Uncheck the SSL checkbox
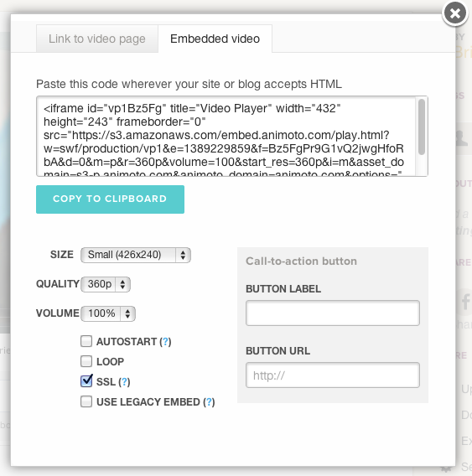The image size is (472, 476). [86, 381]
